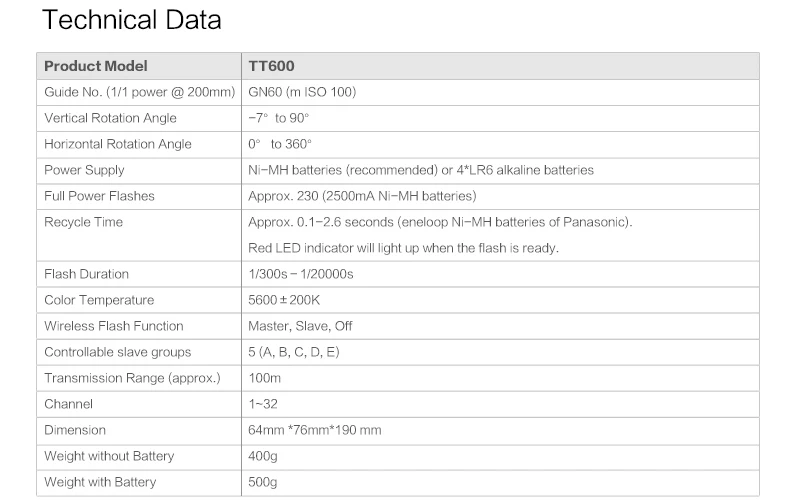
Task: Select the Weight with Battery 500g value
Action: (262, 482)
